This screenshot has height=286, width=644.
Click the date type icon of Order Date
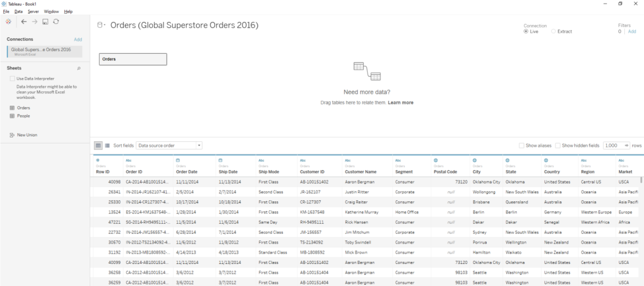tap(178, 160)
